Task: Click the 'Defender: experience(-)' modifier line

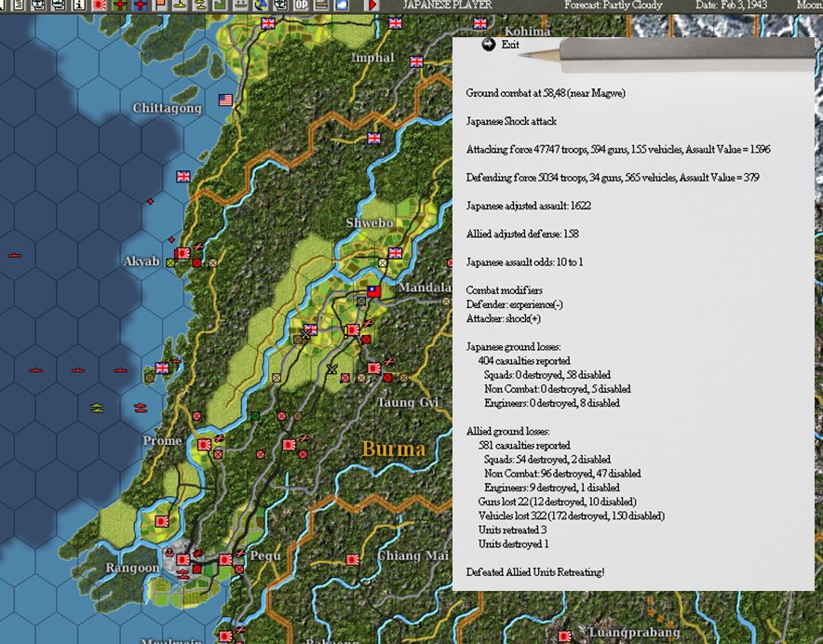Action: tap(514, 304)
